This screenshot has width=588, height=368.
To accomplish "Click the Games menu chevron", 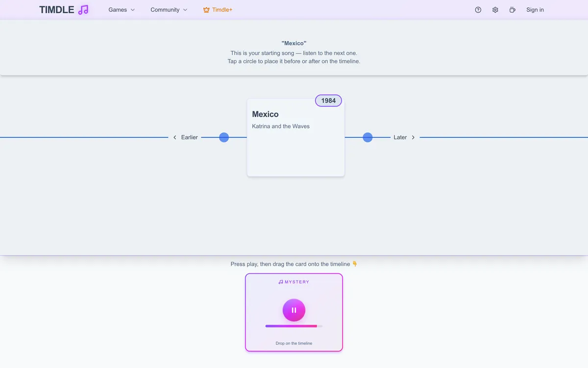I will pos(133,10).
